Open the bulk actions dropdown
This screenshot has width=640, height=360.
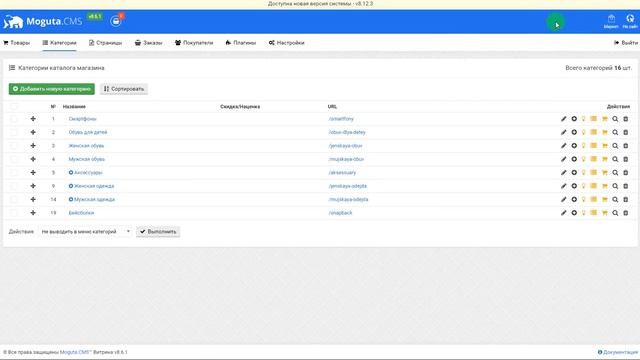point(85,232)
